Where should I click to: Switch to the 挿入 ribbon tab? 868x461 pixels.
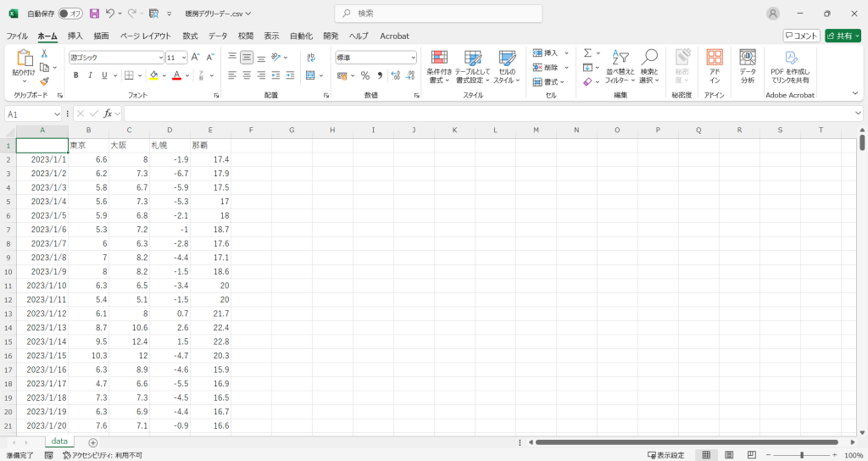pyautogui.click(x=75, y=36)
